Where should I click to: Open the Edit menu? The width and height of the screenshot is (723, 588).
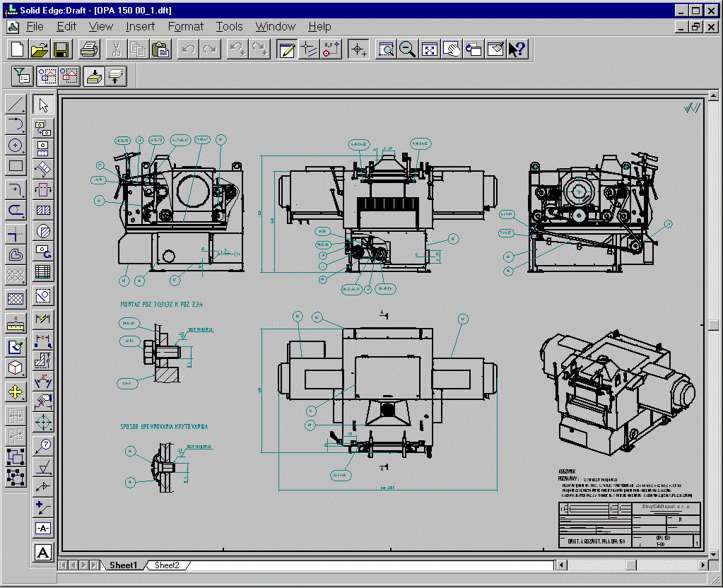click(66, 27)
